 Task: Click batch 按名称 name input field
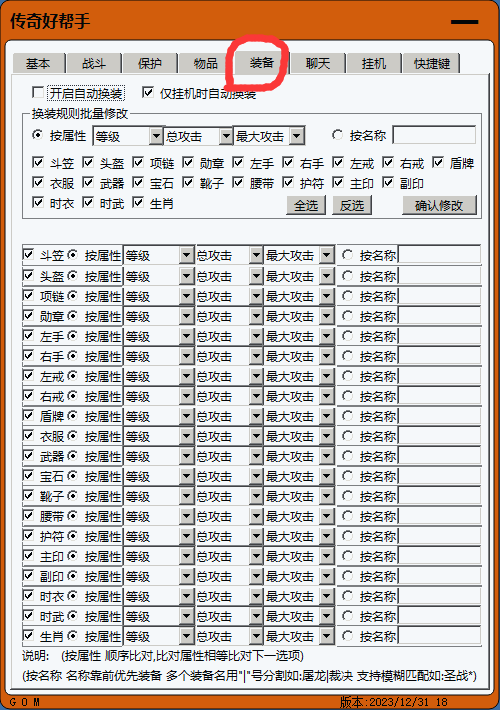coord(434,135)
